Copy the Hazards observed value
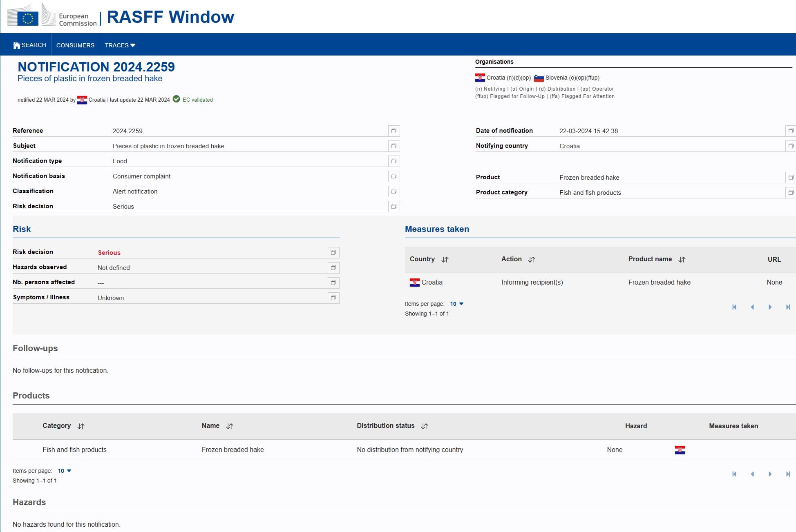 pyautogui.click(x=333, y=268)
